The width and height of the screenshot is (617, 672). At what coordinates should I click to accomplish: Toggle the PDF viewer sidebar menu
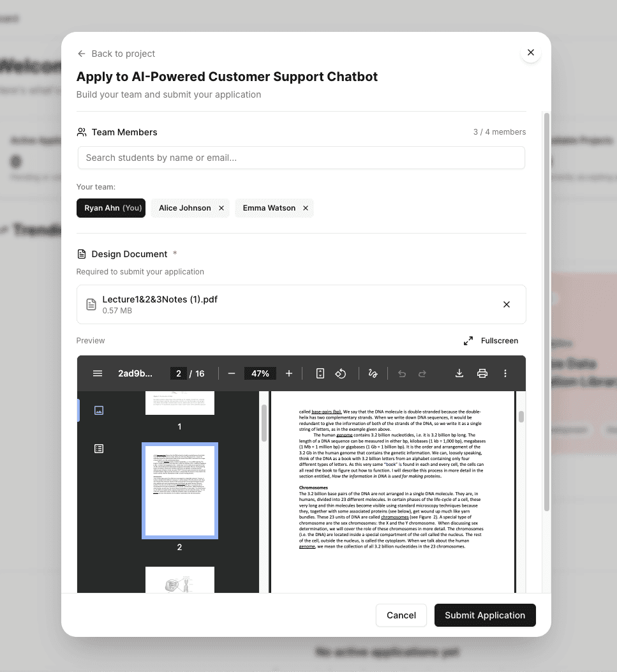tap(98, 373)
